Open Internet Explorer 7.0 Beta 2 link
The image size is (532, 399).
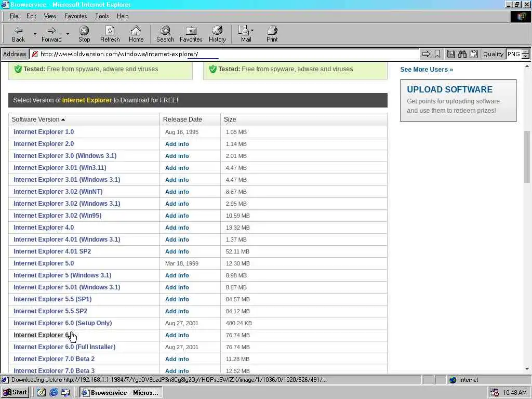54,359
